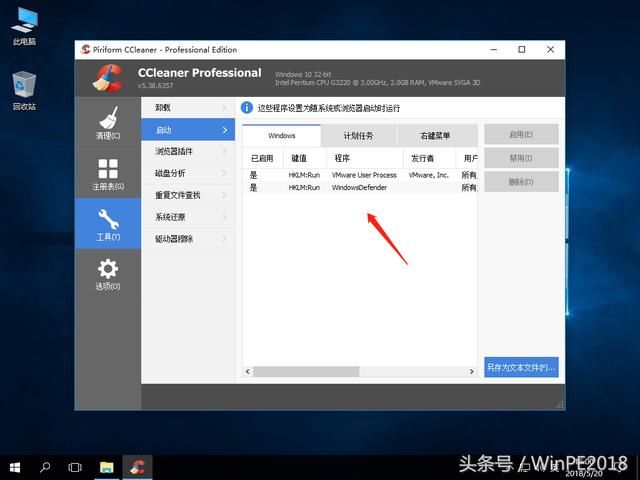Click the 删除(D) delete button
Screen dimensions: 640x480
pyautogui.click(x=521, y=182)
